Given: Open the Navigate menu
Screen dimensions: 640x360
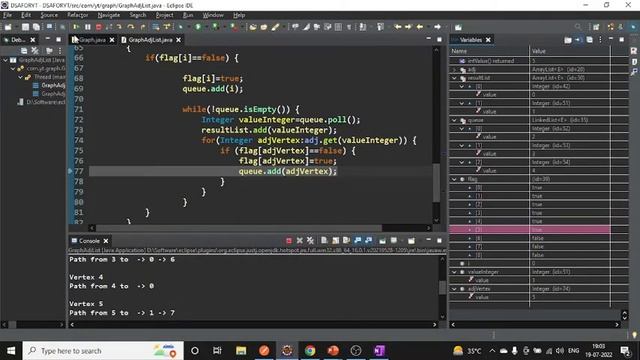Looking at the screenshot, I should click(109, 15).
